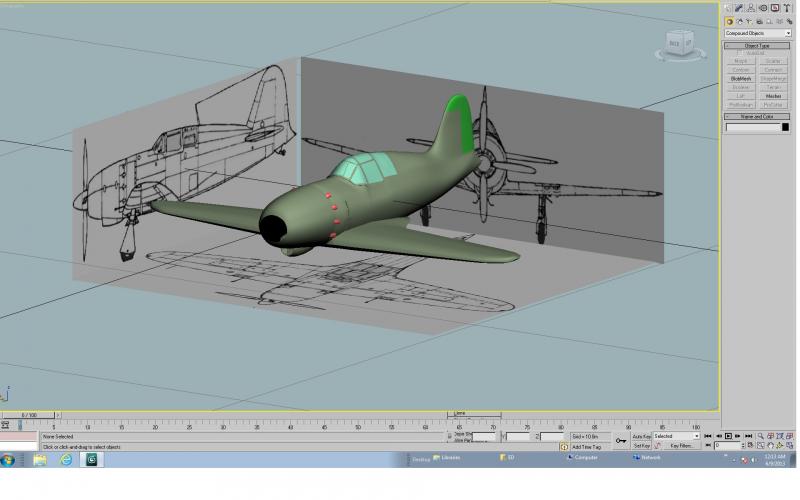Switch to the Display command panel tab

(775, 8)
